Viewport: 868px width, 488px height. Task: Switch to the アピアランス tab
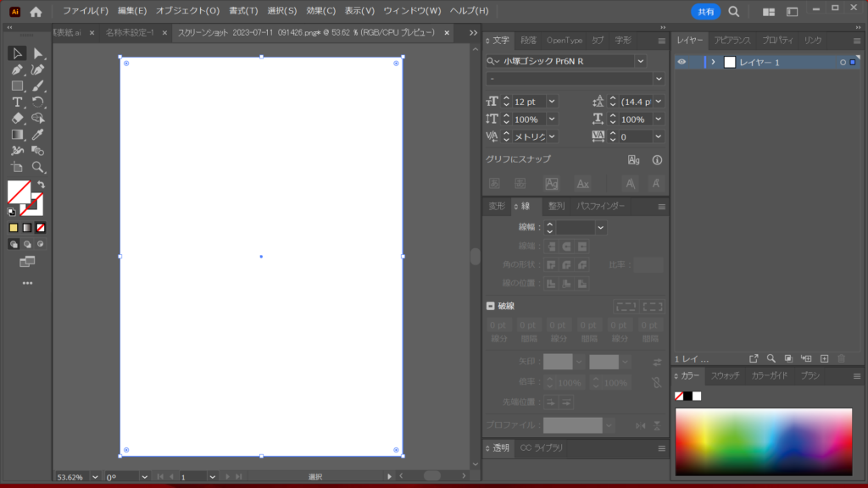732,41
